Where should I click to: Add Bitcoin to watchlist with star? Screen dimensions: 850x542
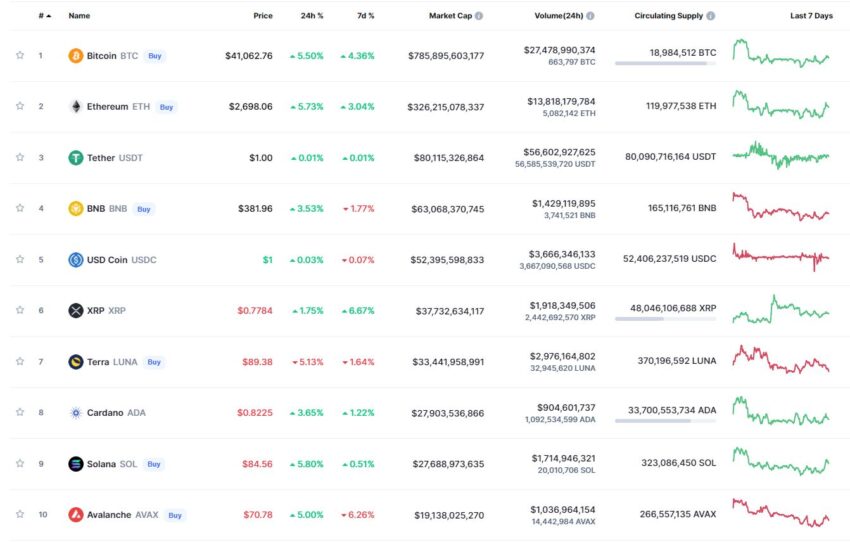(x=20, y=55)
